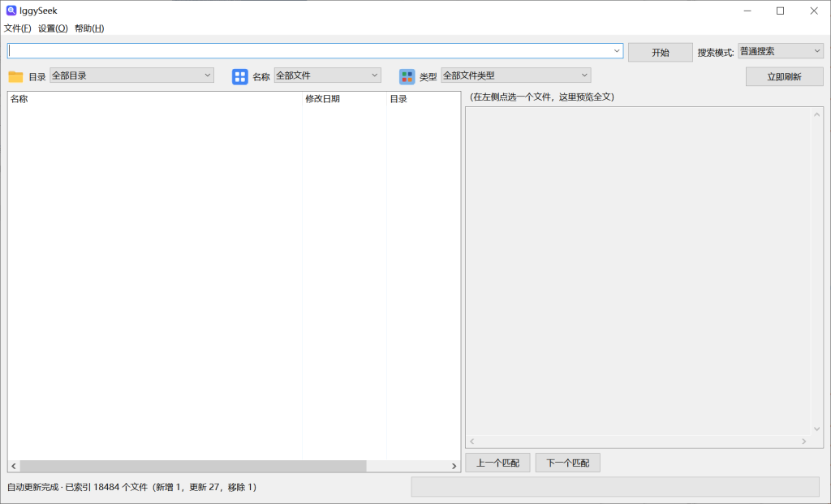831x504 pixels.
Task: Click preview pane horizontal scrollbar right arrow
Action: click(804, 441)
